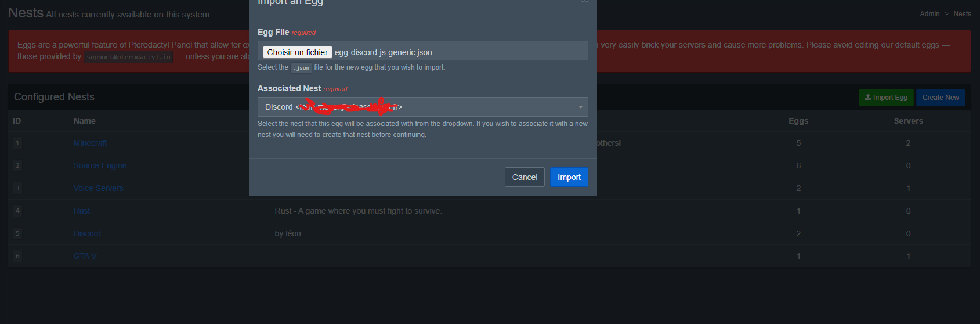Click the Eggs column header
Image resolution: width=980 pixels, height=324 pixels.
(798, 121)
